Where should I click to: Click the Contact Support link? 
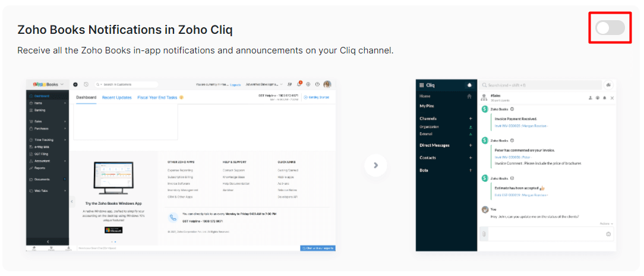[233, 170]
